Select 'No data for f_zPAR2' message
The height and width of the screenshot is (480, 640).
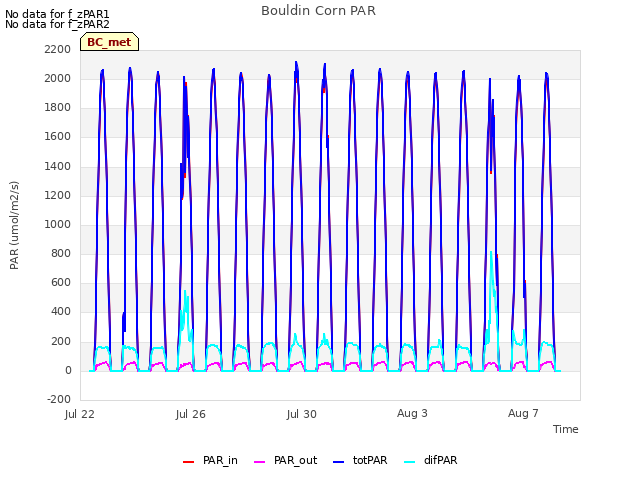(57, 24)
